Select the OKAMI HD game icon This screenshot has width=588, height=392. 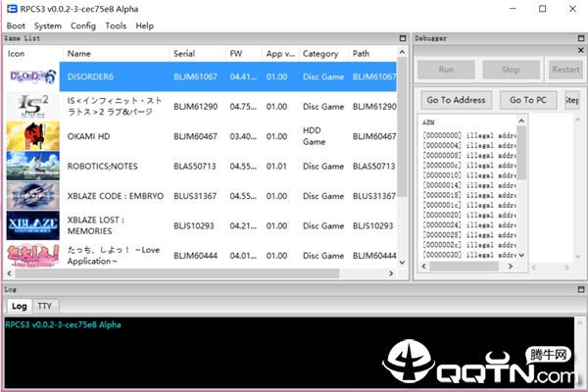click(33, 136)
